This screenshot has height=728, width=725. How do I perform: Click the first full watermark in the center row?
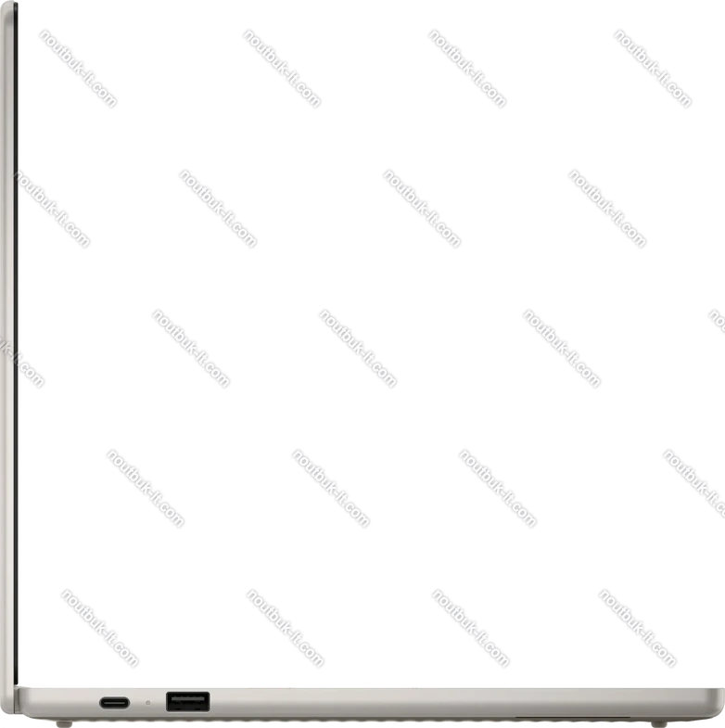point(190,348)
